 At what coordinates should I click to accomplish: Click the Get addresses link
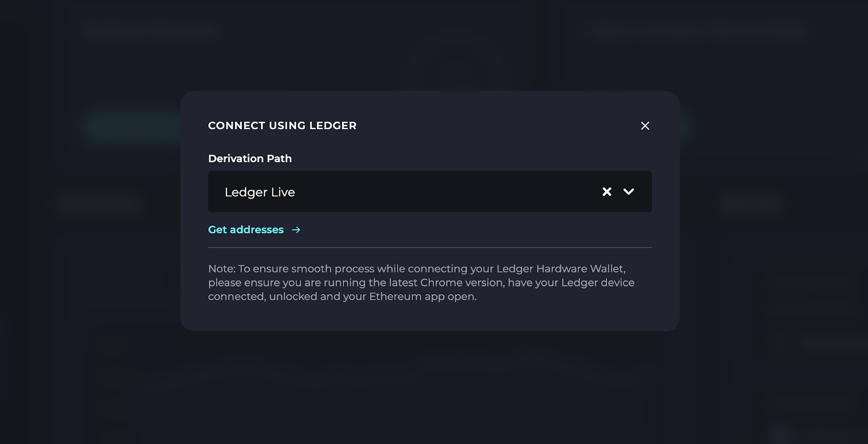[x=246, y=230]
